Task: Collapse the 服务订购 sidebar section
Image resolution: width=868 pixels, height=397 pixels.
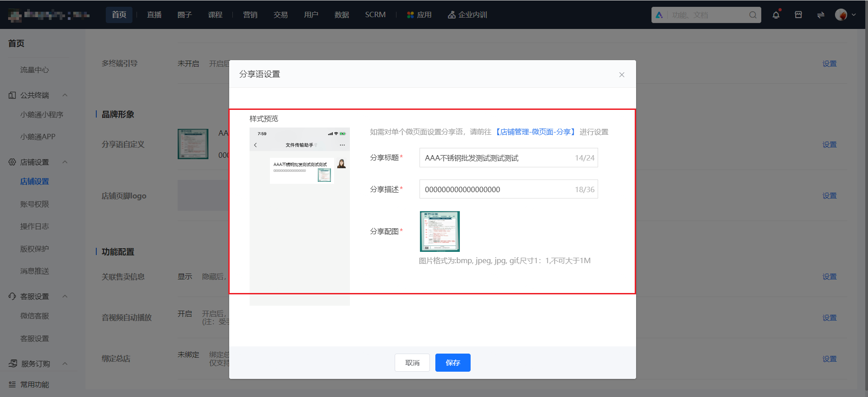Action: (65, 364)
